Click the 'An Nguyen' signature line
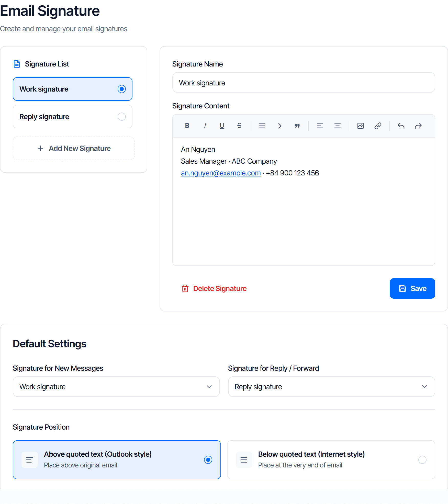Viewport: 448px width, 504px height. click(198, 149)
